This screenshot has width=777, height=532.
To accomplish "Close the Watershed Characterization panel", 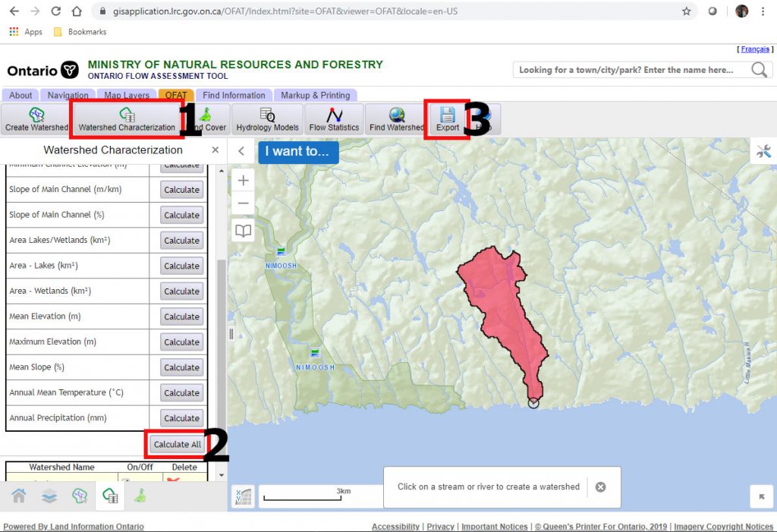I will click(215, 150).
